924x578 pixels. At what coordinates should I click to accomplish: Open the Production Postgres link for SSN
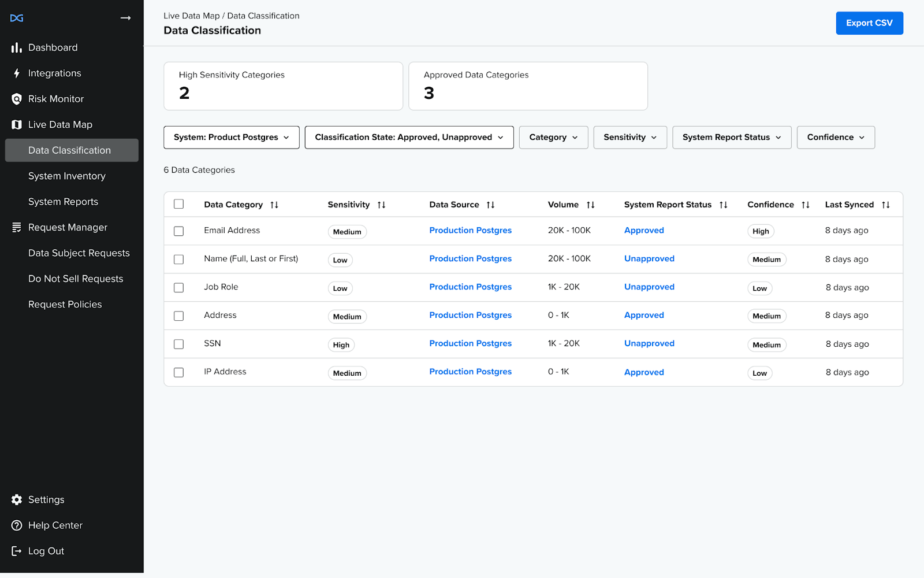tap(470, 343)
